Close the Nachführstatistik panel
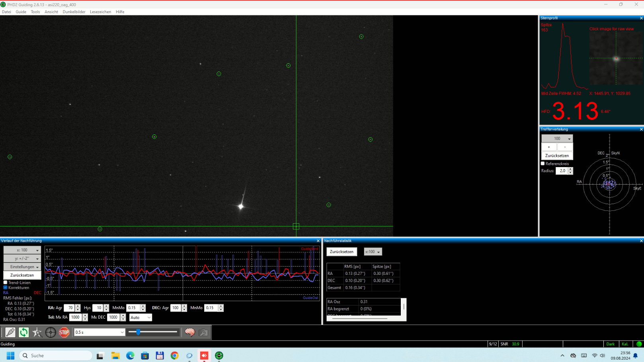644x362 pixels. pos(641,241)
